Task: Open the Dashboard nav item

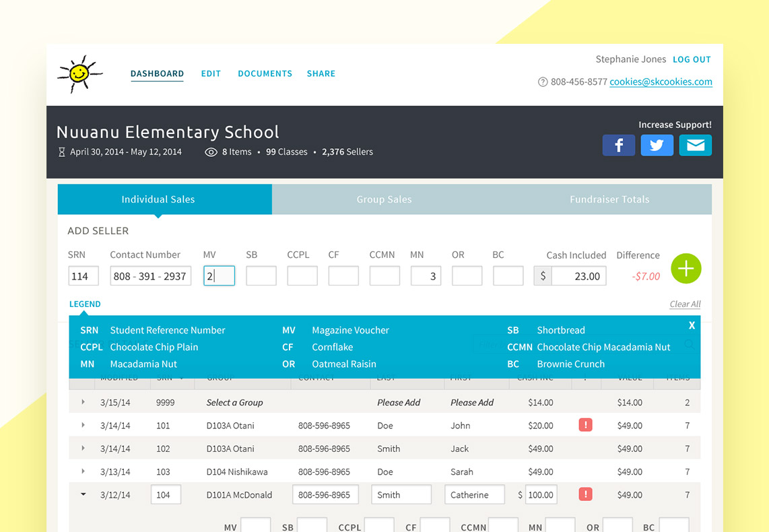Action: coord(157,73)
